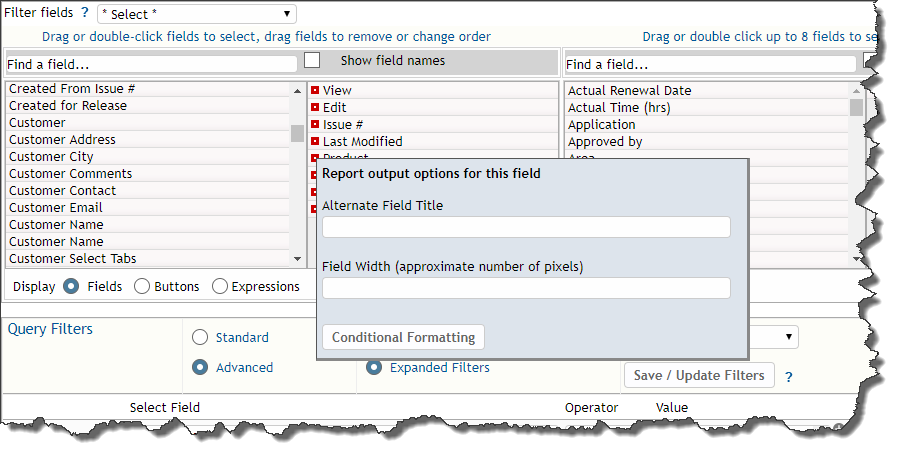Click the red icon beside Edit field

[x=315, y=107]
